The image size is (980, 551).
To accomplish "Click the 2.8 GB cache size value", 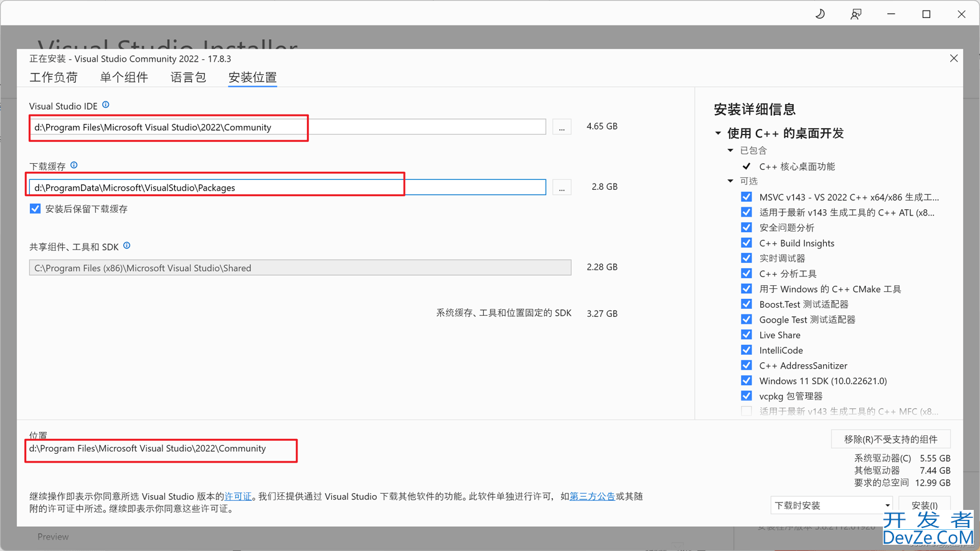I will pyautogui.click(x=605, y=186).
